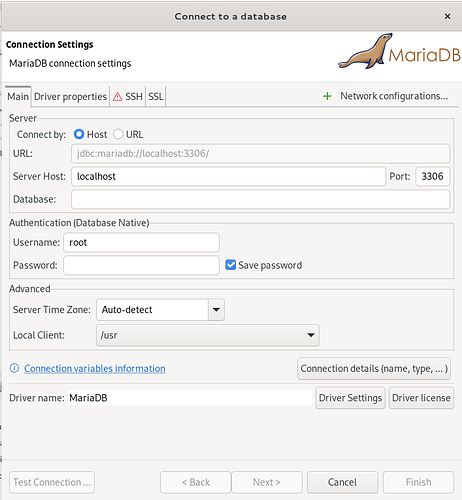The height and width of the screenshot is (500, 462).
Task: Close the Connect to a database dialog
Action: [447, 16]
